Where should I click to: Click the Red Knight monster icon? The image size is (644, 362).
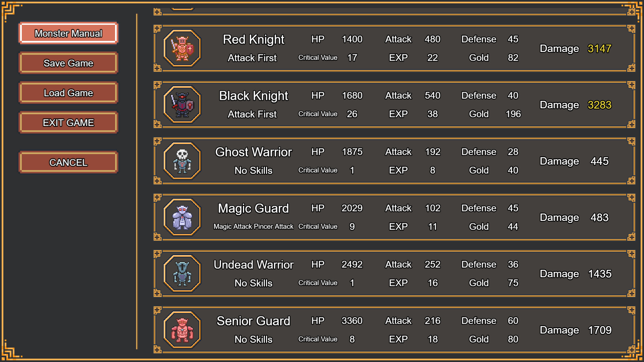pos(181,48)
